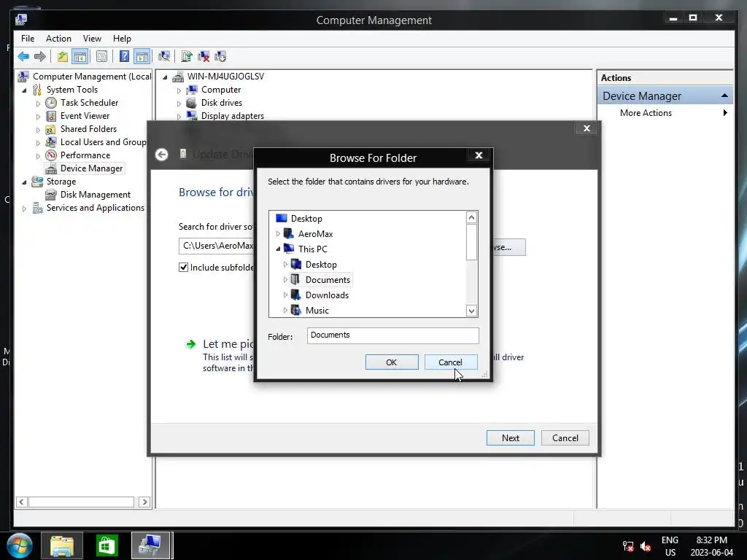Image resolution: width=747 pixels, height=560 pixels.
Task: Open the Start orb on taskbar
Action: (x=20, y=545)
